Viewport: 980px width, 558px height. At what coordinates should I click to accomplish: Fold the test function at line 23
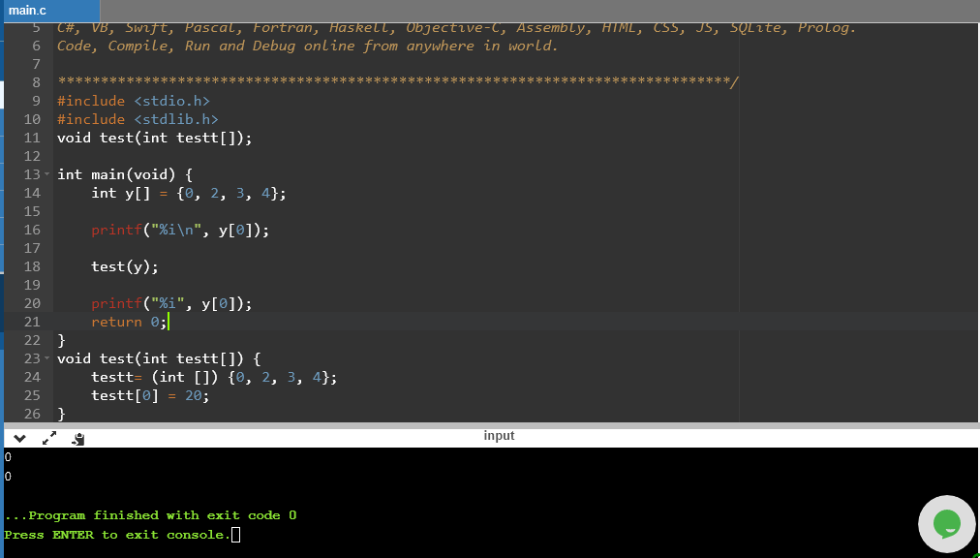[46, 359]
